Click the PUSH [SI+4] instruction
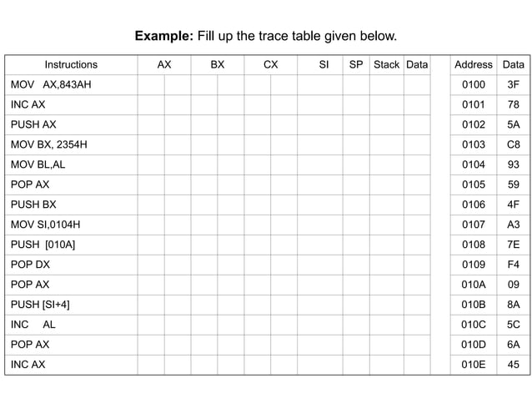Image resolution: width=532 pixels, height=399 pixels. pos(40,305)
